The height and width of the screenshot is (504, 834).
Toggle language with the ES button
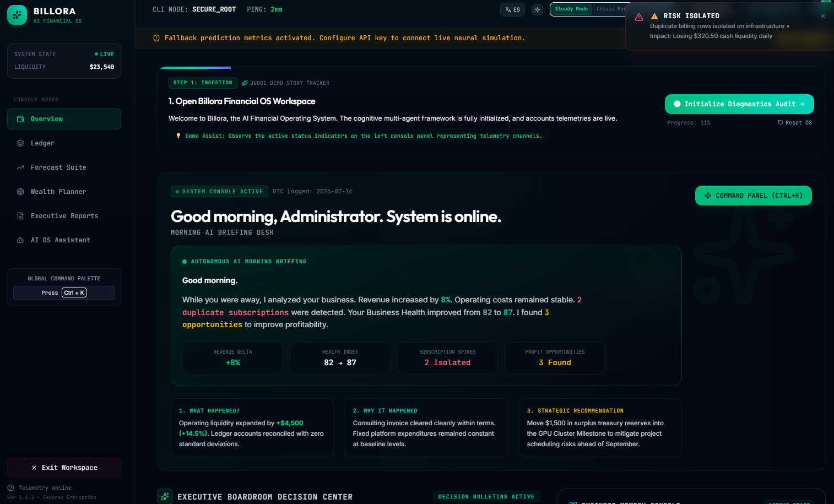[x=512, y=9]
